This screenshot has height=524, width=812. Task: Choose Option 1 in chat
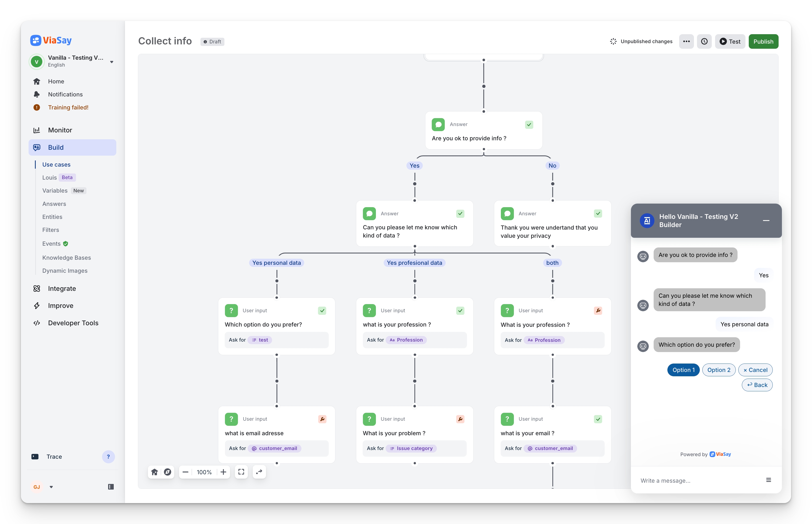683,370
